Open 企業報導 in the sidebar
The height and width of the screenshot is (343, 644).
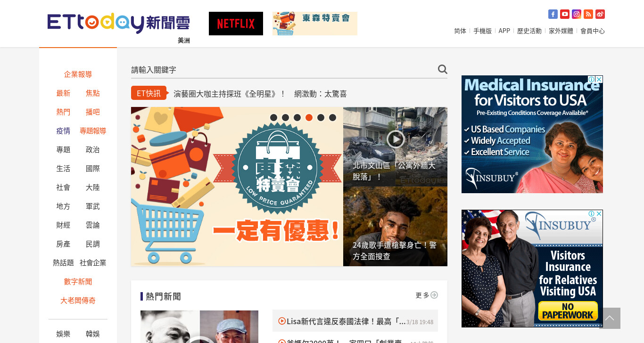pyautogui.click(x=78, y=74)
